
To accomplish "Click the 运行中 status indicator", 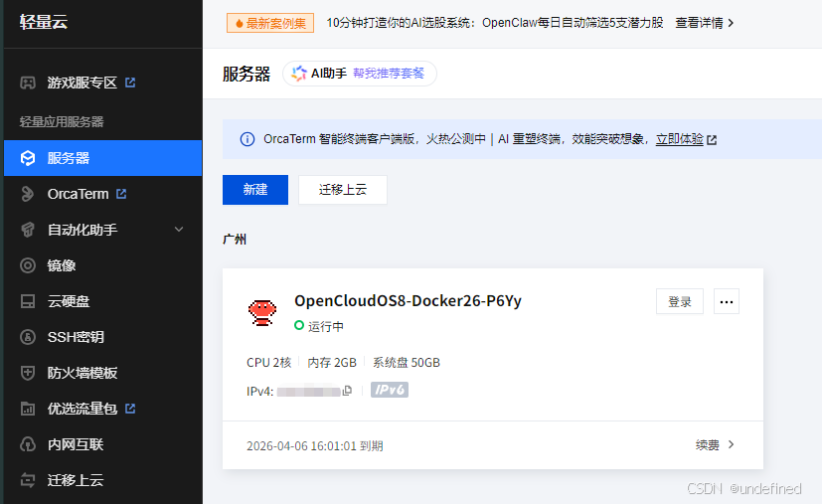I will click(319, 326).
